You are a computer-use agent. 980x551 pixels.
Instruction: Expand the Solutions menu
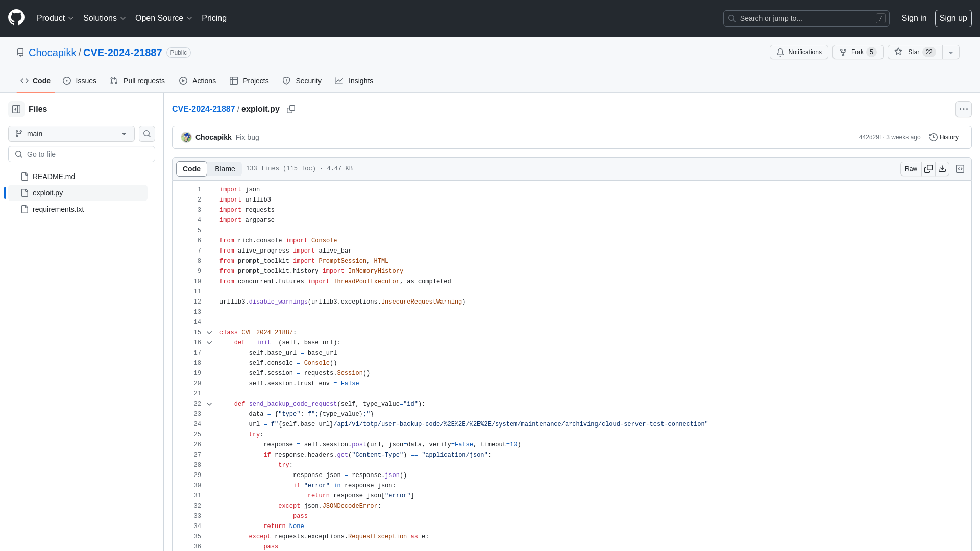[x=104, y=18]
